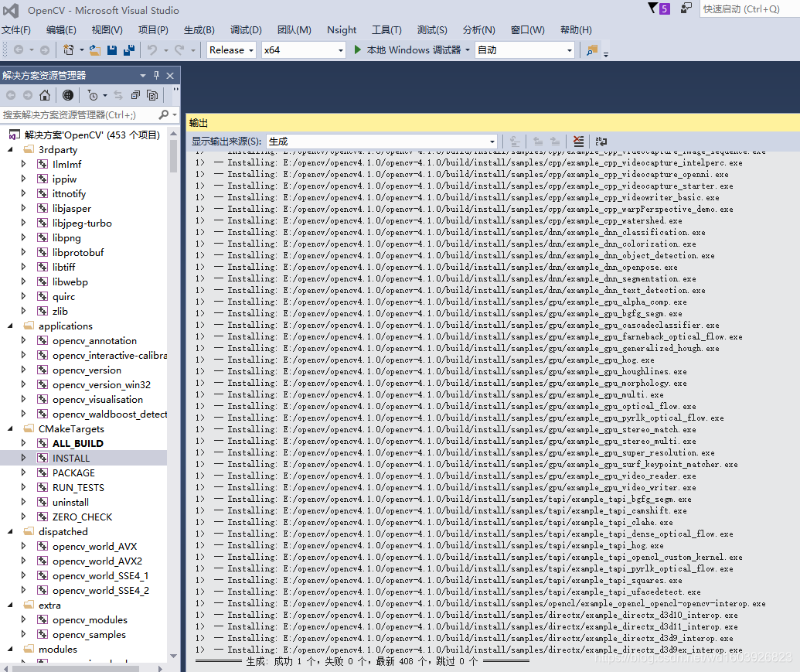The image size is (800, 672).
Task: Click the Find in Files icon
Action: [x=592, y=50]
